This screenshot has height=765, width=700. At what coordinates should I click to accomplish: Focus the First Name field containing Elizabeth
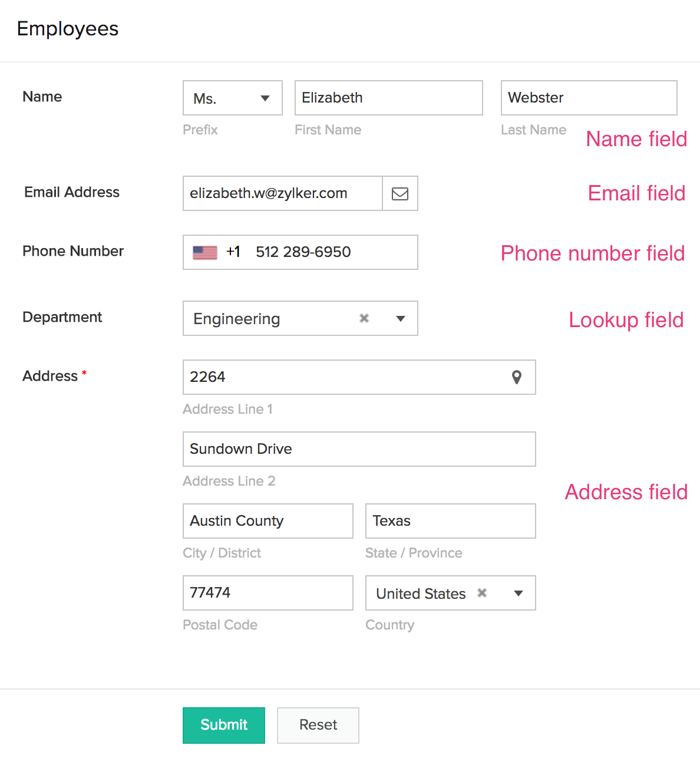tap(389, 98)
